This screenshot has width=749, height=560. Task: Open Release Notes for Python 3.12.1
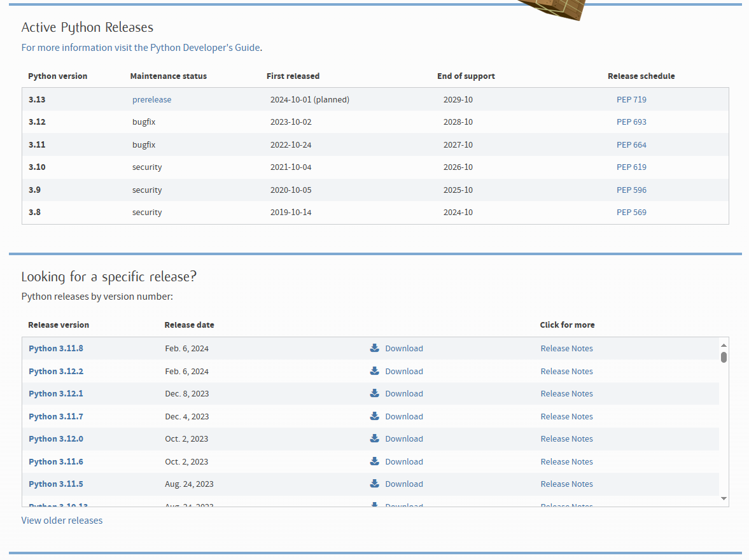click(566, 393)
